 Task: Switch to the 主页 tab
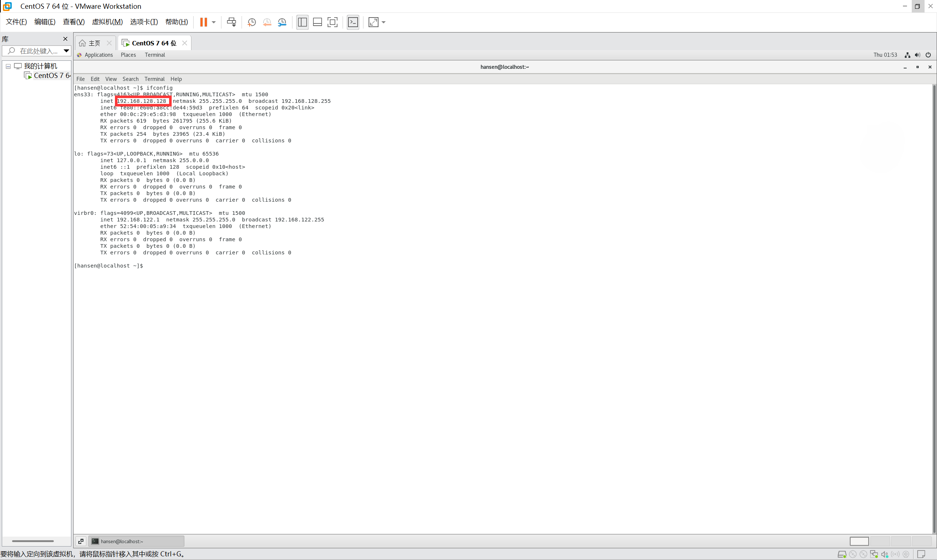pyautogui.click(x=94, y=43)
